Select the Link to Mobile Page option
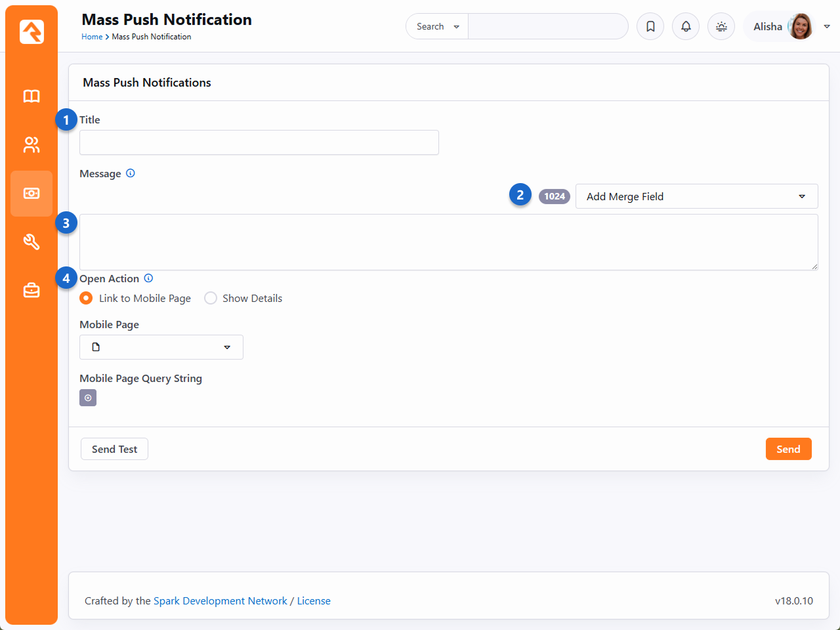840x630 pixels. (x=86, y=298)
